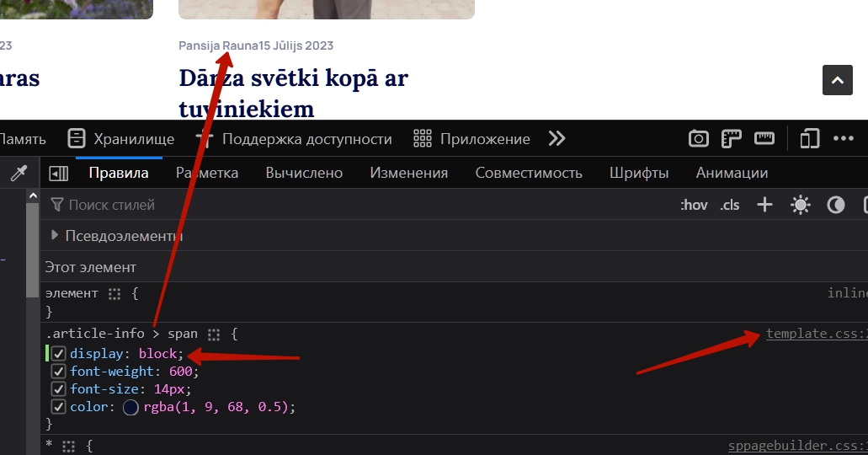Disable the display: block property checkbox
Screen dimensions: 868x455
tap(59, 353)
